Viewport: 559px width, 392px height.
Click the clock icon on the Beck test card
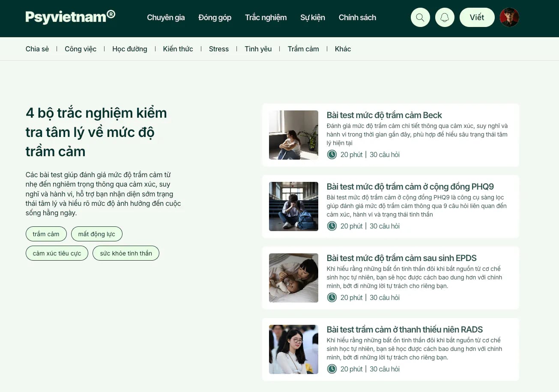click(332, 154)
